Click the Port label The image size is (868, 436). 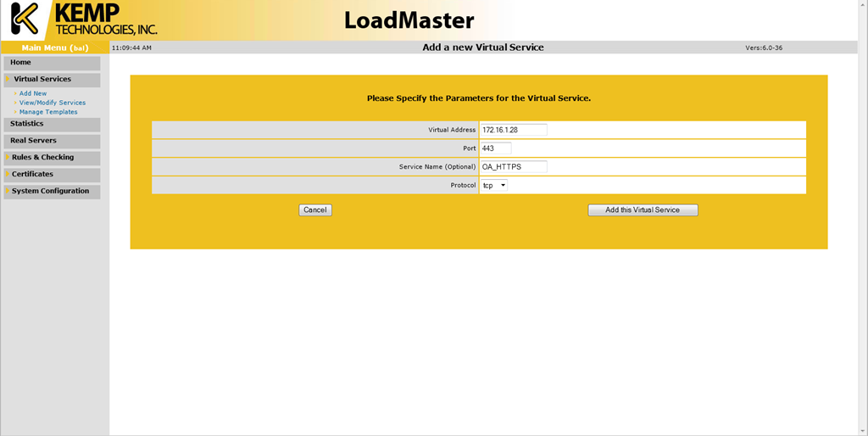pyautogui.click(x=470, y=148)
